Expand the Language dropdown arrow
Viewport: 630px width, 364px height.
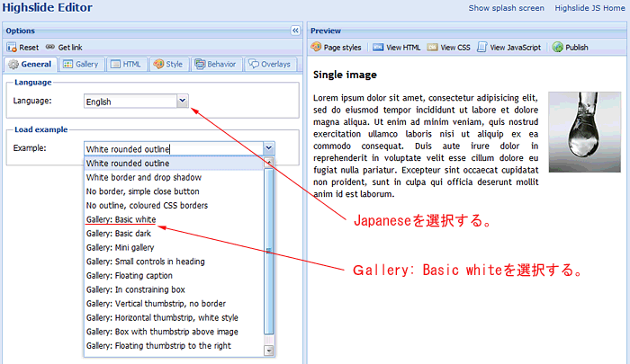tap(183, 101)
